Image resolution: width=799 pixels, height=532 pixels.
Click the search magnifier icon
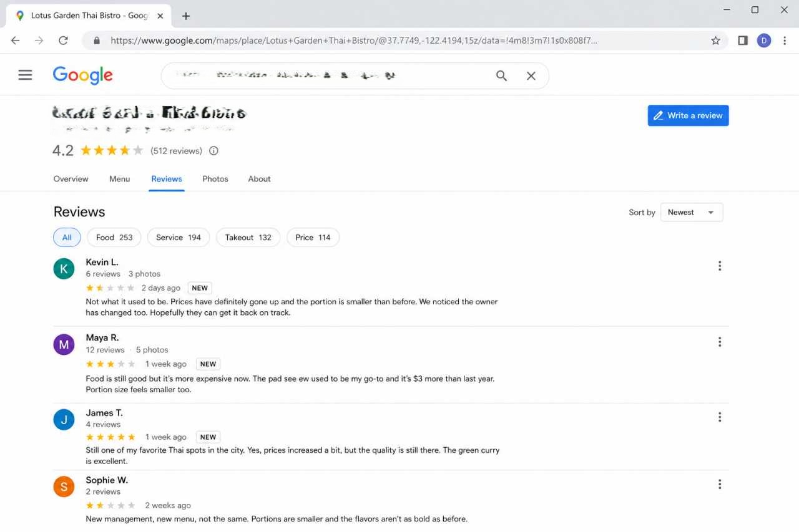click(x=502, y=75)
